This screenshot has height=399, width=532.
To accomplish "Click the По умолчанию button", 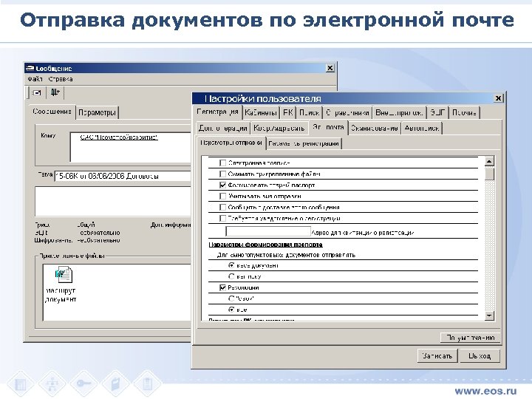I will click(x=470, y=338).
